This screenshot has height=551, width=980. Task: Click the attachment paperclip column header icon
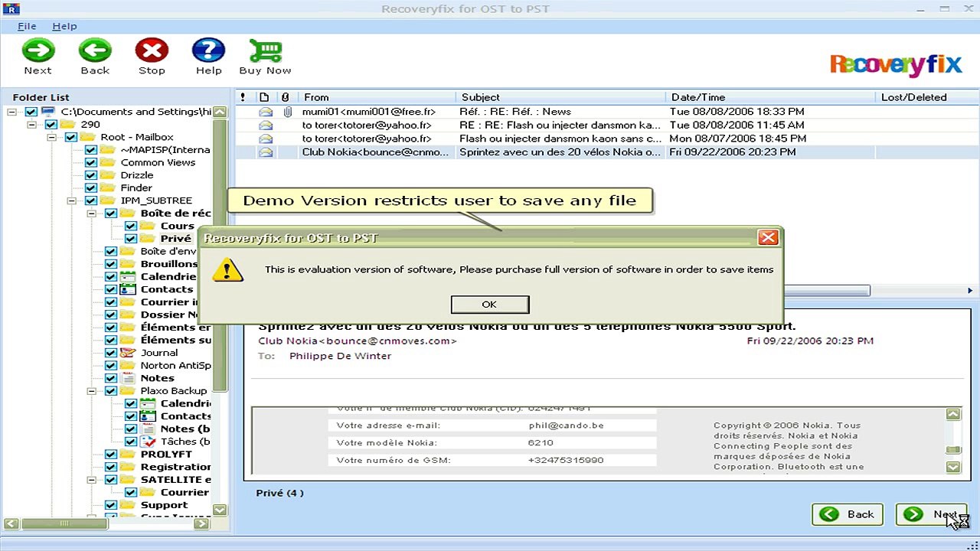(x=286, y=97)
